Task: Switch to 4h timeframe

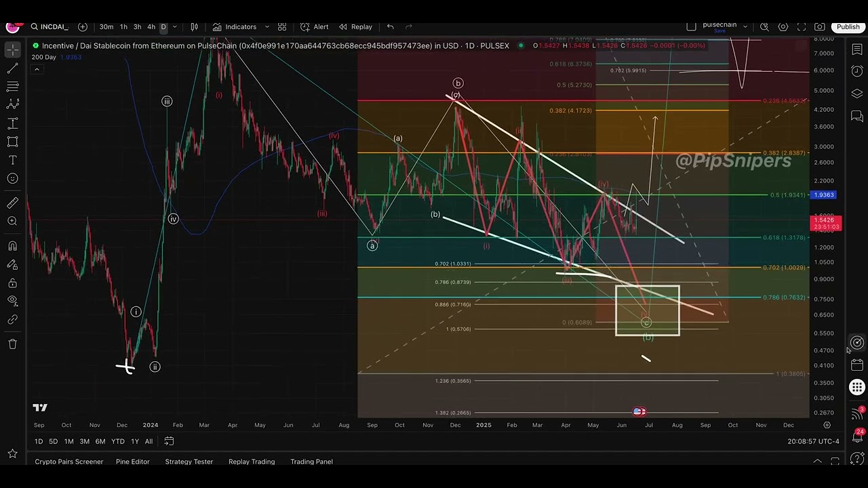Action: tap(151, 27)
